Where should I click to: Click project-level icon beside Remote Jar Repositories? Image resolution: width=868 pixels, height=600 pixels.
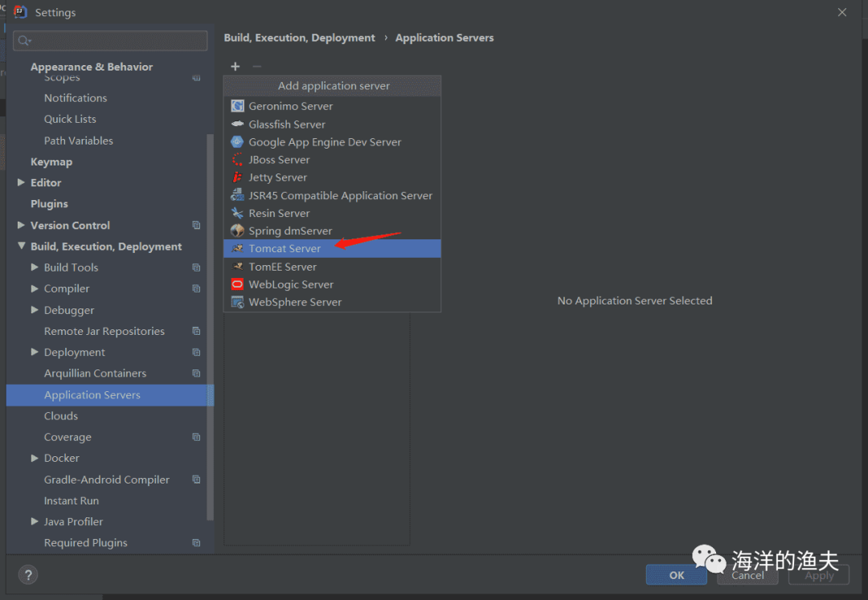[x=196, y=331]
